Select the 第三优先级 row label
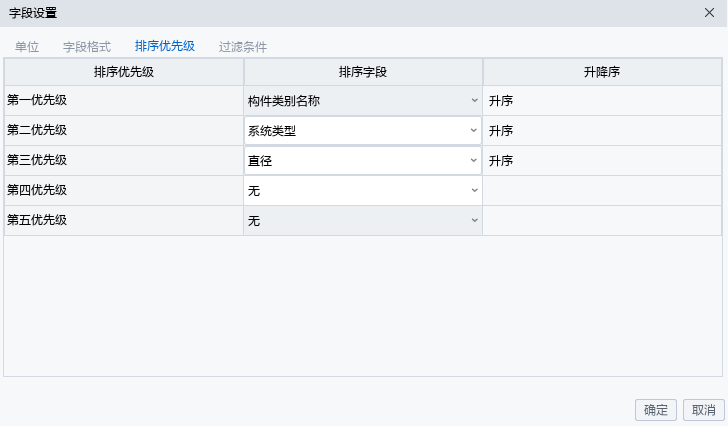Screen dimensions: 728x426 37,160
